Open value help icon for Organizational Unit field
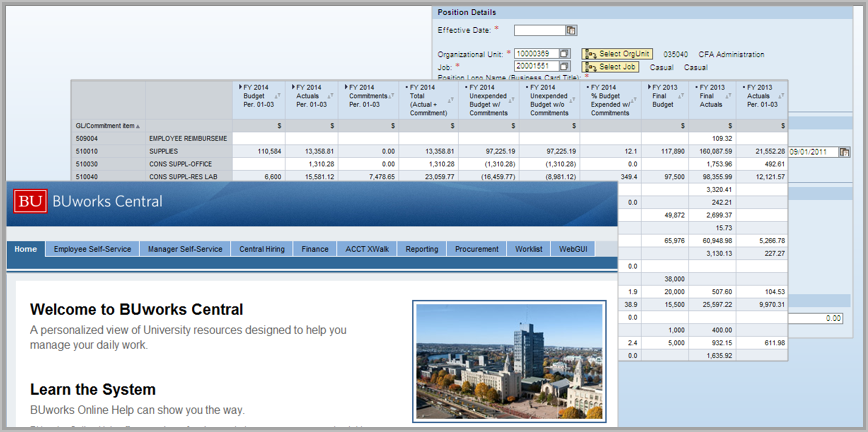This screenshot has width=868, height=432. [564, 54]
